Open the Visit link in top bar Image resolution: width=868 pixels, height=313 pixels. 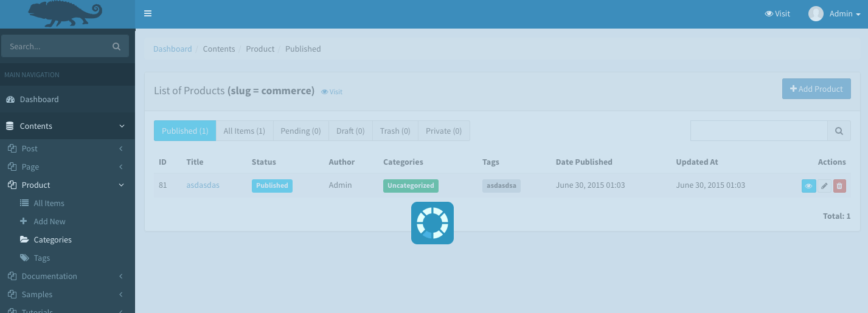click(777, 13)
